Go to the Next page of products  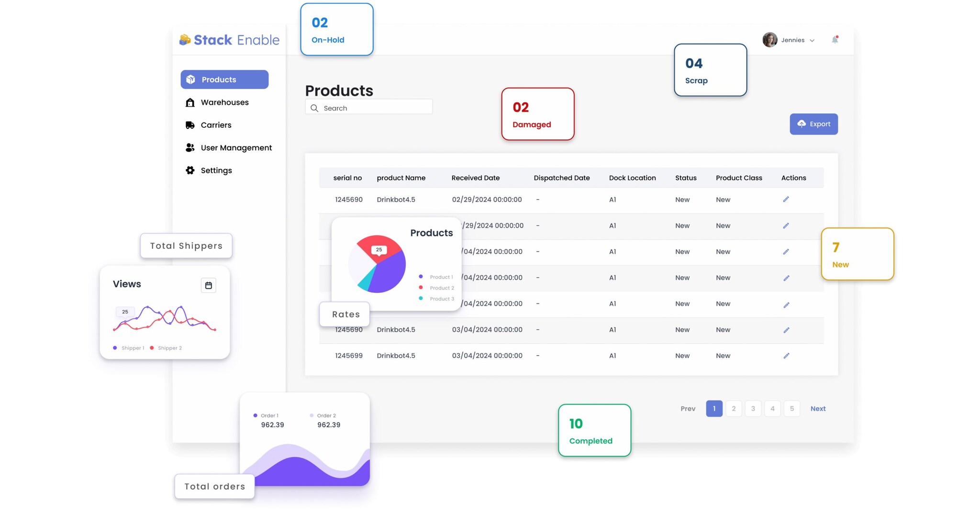[x=818, y=408]
